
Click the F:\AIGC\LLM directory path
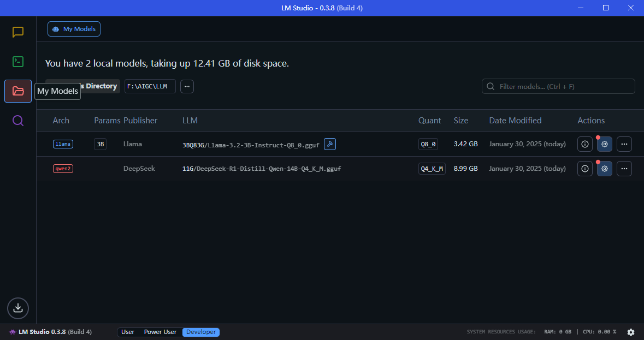click(x=150, y=86)
